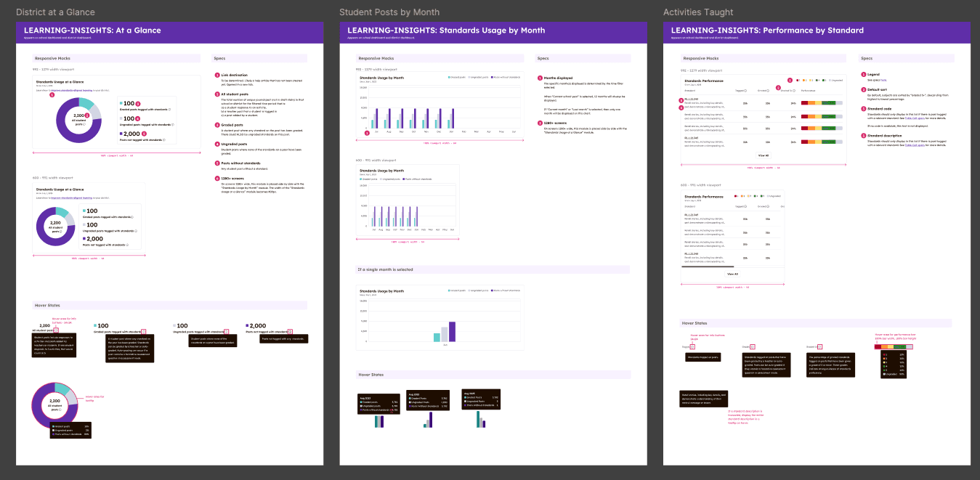Click the teal segment of the donut chart
The height and width of the screenshot is (480, 980).
86,103
